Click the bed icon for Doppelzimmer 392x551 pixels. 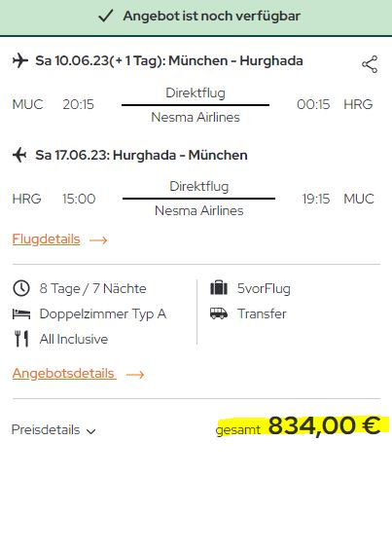(21, 313)
